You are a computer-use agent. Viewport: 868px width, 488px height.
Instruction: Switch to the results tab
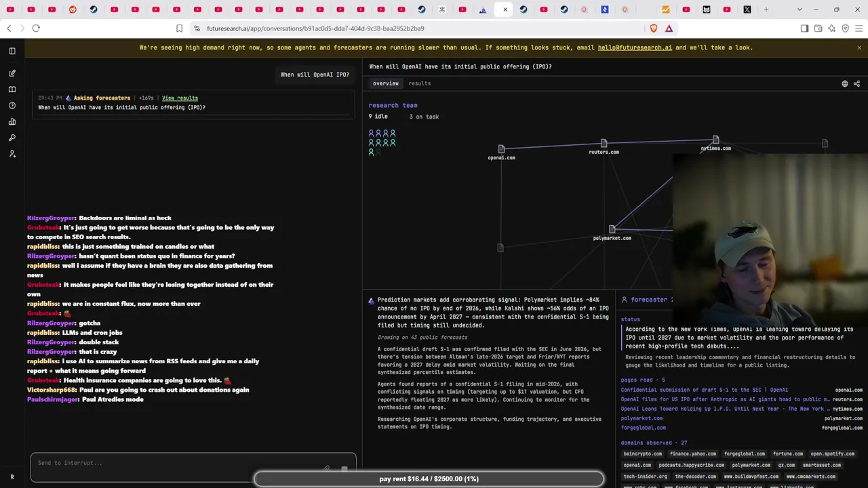(420, 83)
